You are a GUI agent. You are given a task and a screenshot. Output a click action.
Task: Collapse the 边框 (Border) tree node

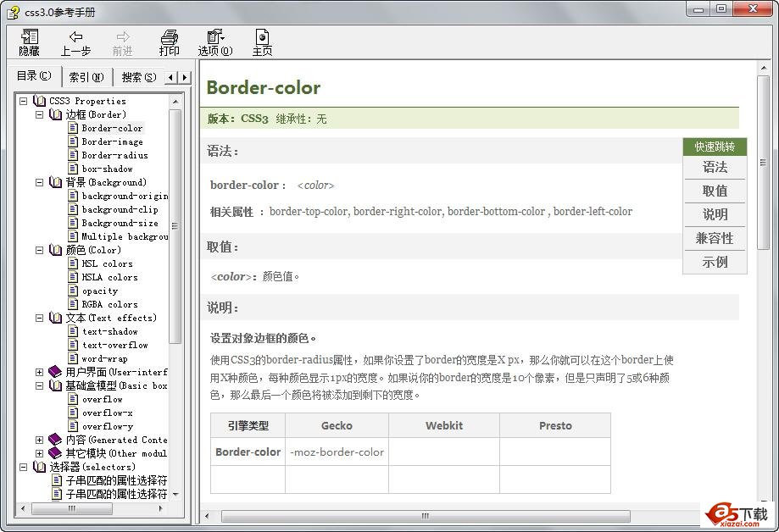40,114
